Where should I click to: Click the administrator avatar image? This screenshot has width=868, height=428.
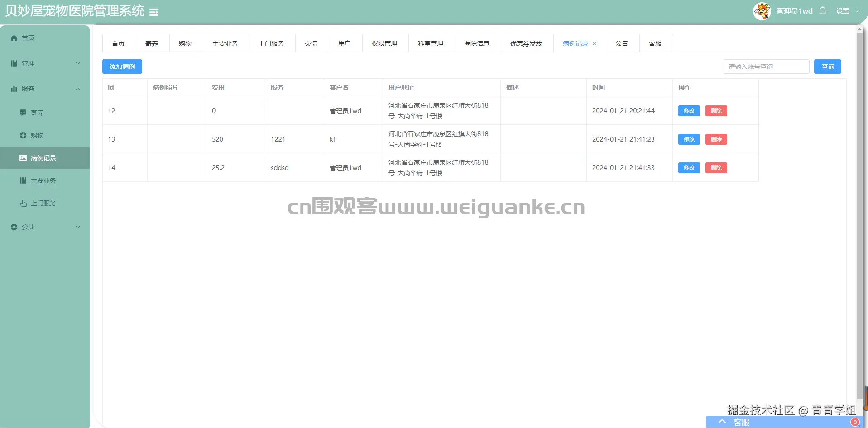(x=761, y=11)
